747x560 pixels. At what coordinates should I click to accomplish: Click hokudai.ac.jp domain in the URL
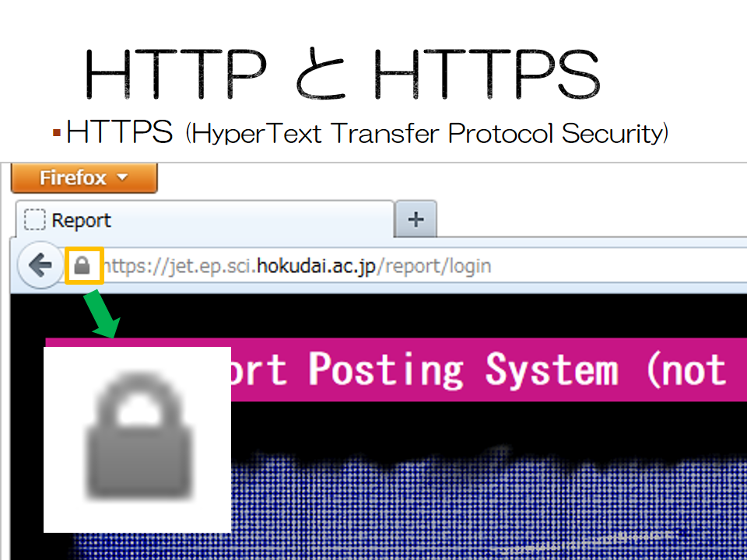316,266
